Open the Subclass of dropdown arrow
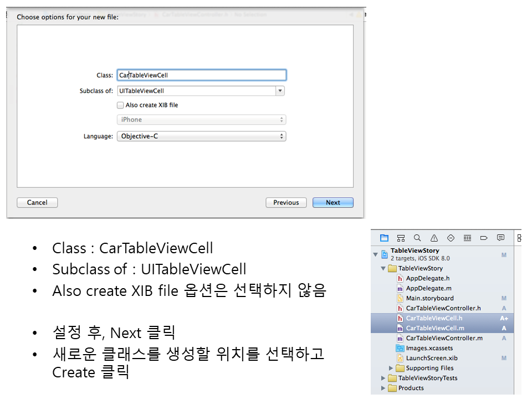The height and width of the screenshot is (399, 532). pyautogui.click(x=280, y=91)
